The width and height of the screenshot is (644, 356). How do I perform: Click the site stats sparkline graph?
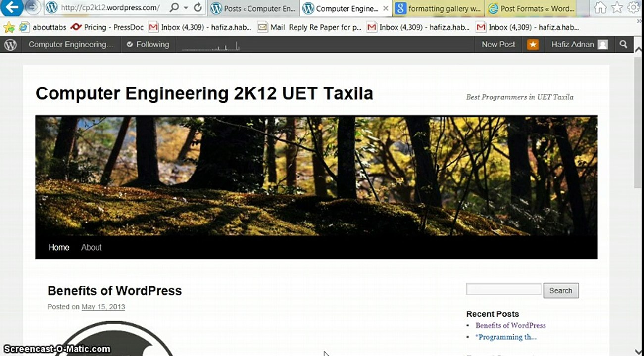coord(211,45)
